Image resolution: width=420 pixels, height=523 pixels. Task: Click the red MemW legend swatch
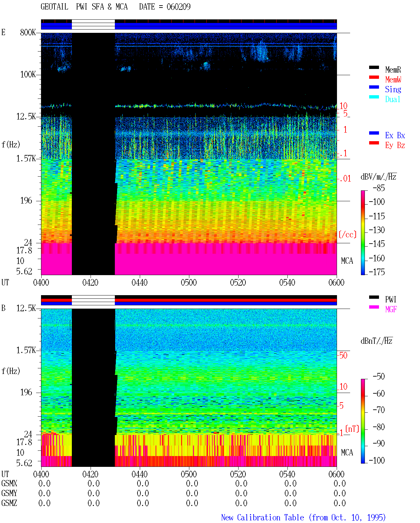pos(374,77)
